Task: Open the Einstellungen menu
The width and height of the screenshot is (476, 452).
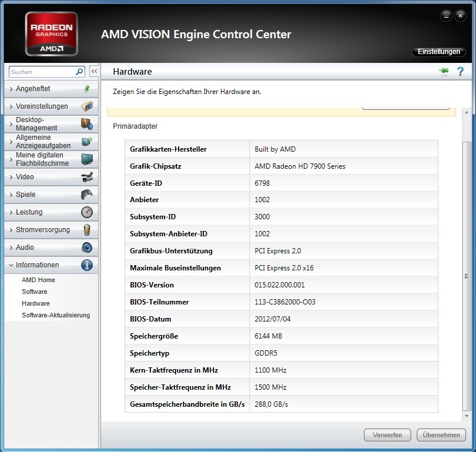Action: coord(438,52)
